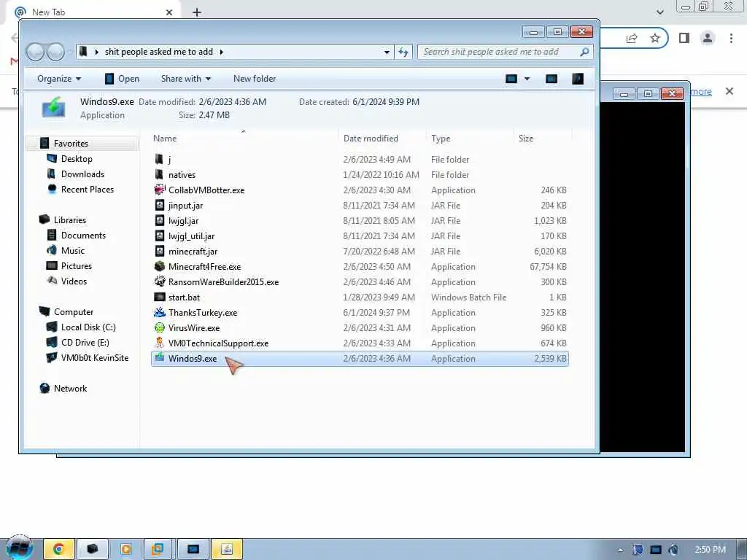Viewport: 747px width, 560px height.
Task: Select the Minecraft4Free.exe icon
Action: coord(159,267)
